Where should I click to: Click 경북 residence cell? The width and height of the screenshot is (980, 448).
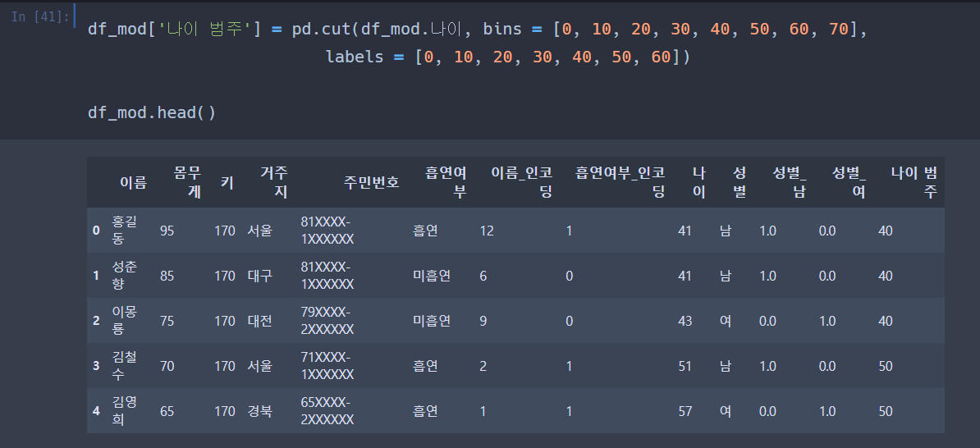pyautogui.click(x=260, y=410)
